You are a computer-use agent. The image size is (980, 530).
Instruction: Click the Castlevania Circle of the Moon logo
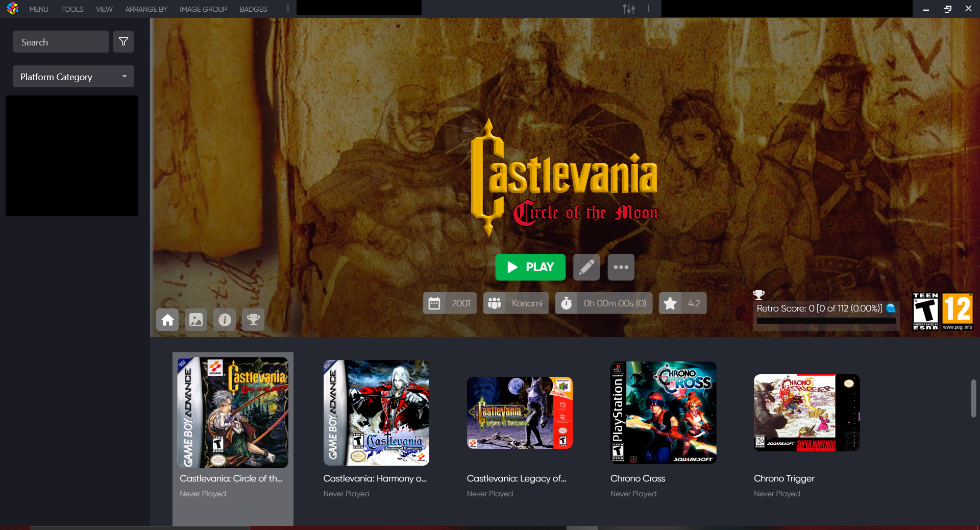click(x=565, y=177)
